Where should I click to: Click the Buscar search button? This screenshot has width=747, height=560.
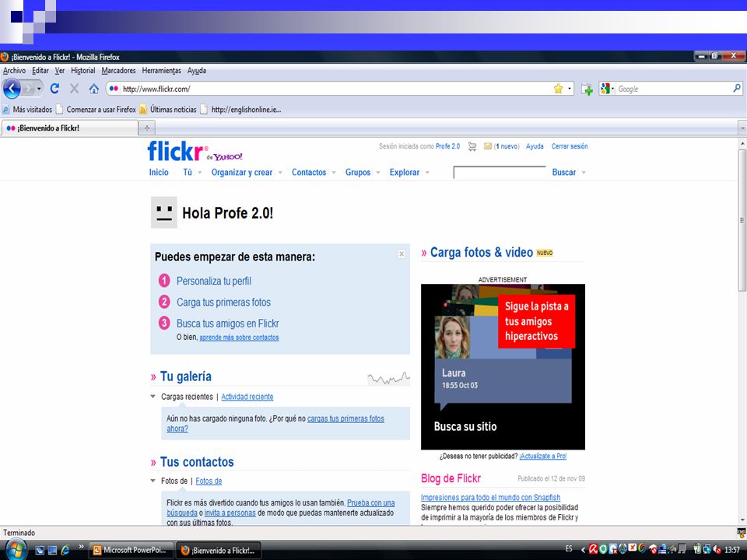point(564,173)
